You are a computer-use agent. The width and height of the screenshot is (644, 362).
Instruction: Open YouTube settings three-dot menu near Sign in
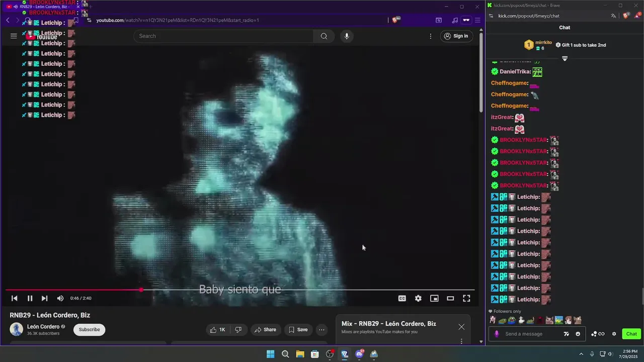click(430, 36)
